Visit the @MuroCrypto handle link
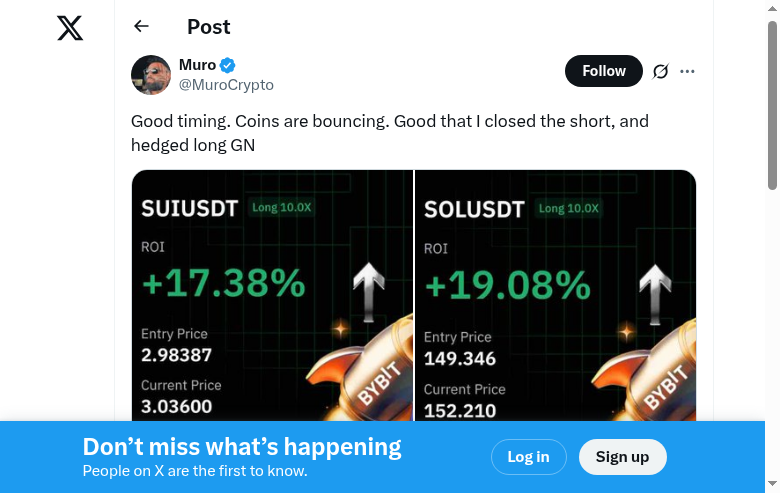Screen dimensions: 780x493 click(226, 85)
